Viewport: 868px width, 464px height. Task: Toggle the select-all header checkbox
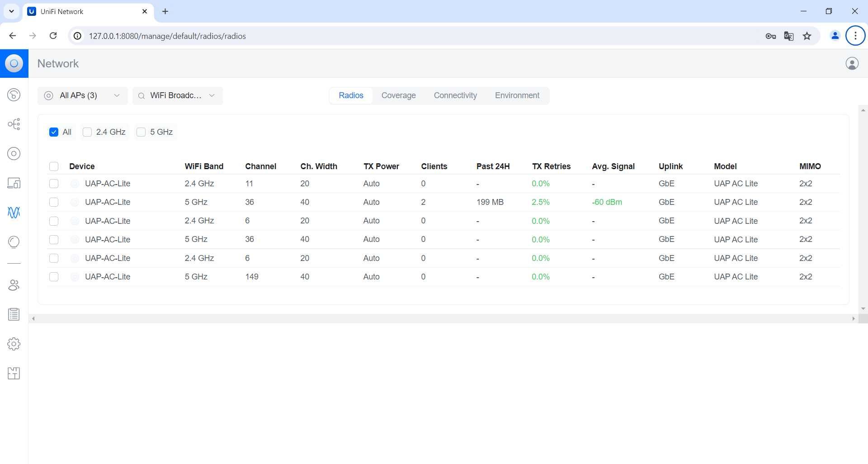point(54,166)
